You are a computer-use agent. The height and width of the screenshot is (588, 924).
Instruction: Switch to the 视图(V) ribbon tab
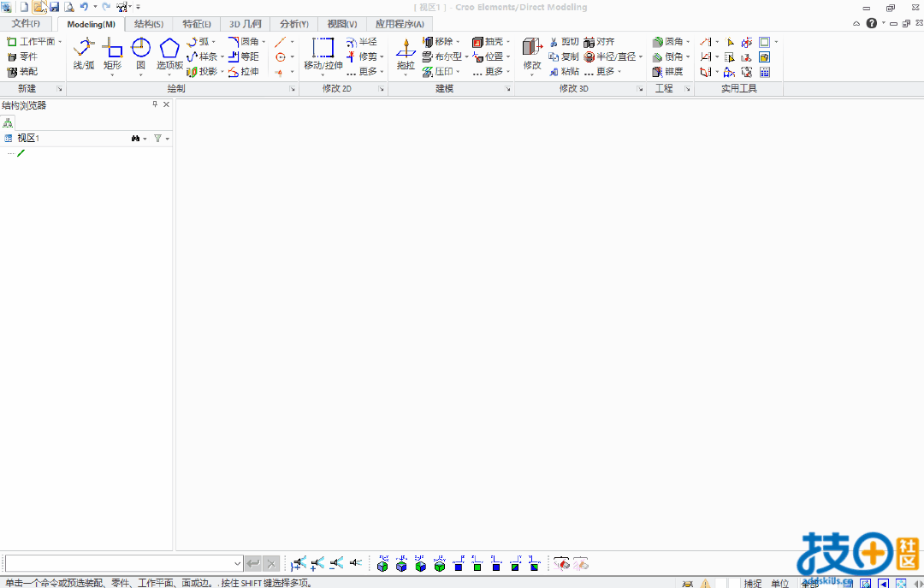tap(342, 24)
